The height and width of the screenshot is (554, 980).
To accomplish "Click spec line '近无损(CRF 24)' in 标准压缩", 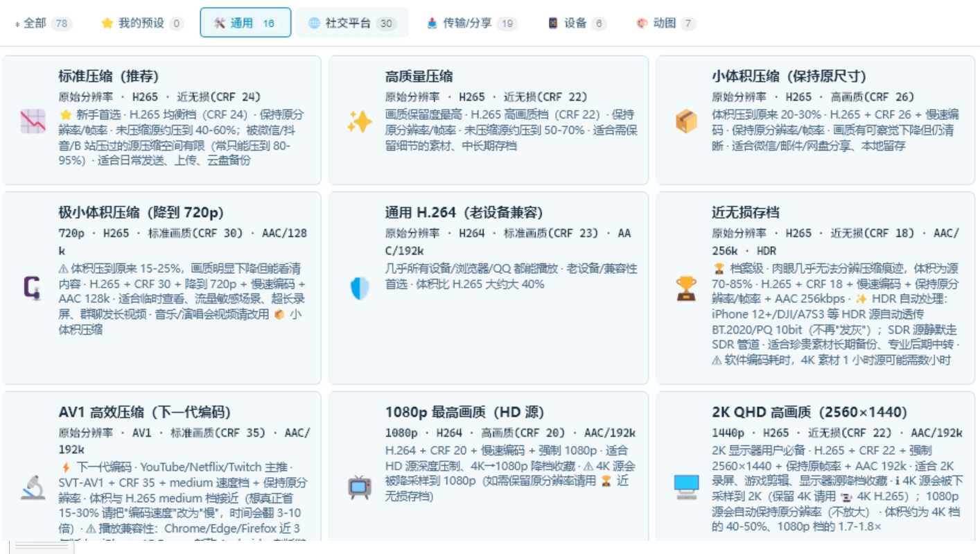I will click(x=219, y=97).
